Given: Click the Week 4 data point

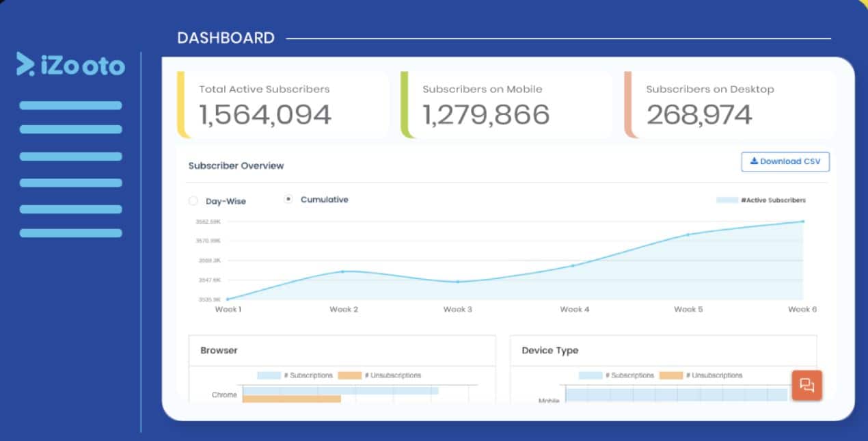Looking at the screenshot, I should [x=573, y=265].
